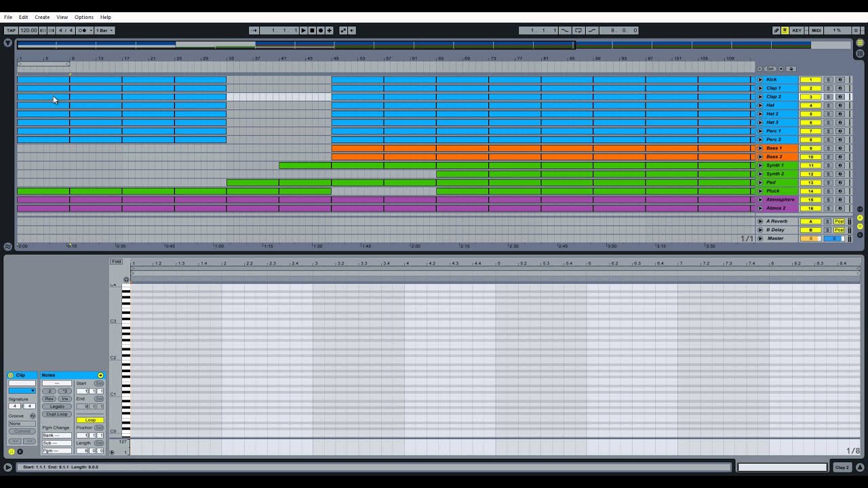Toggle the Loop switch in the transport

(578, 30)
